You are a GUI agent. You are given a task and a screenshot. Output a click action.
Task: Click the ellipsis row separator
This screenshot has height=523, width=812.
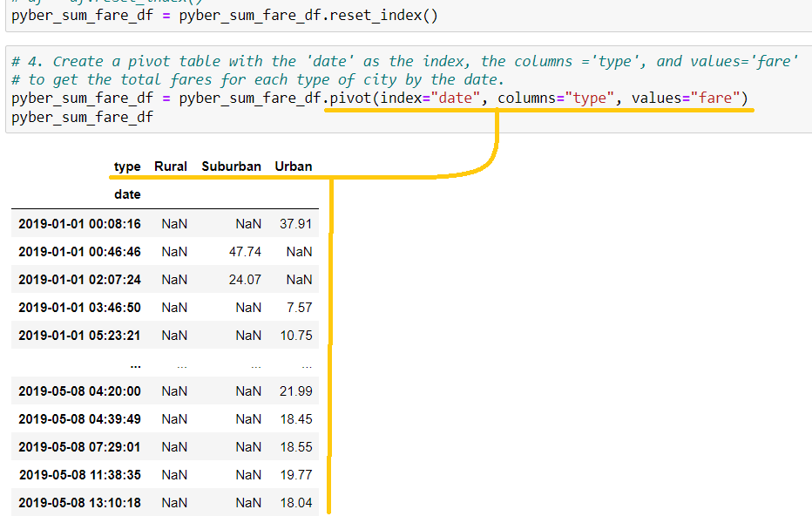(x=135, y=363)
